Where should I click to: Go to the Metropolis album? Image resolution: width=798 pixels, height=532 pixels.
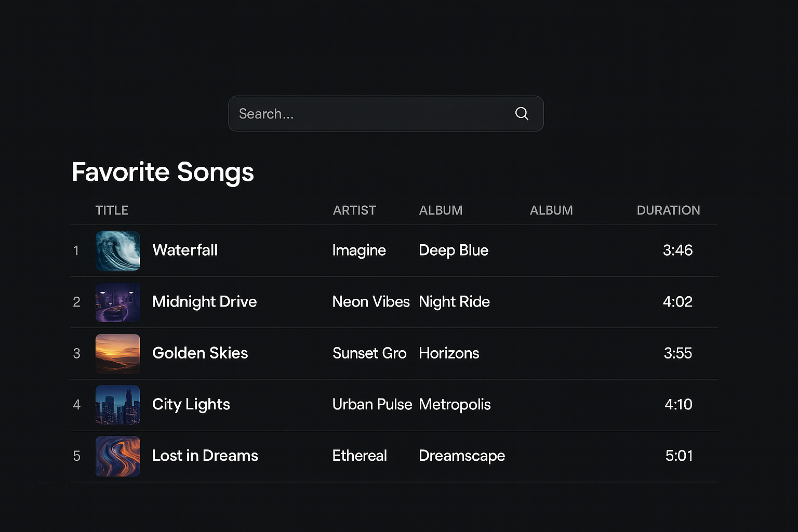455,404
